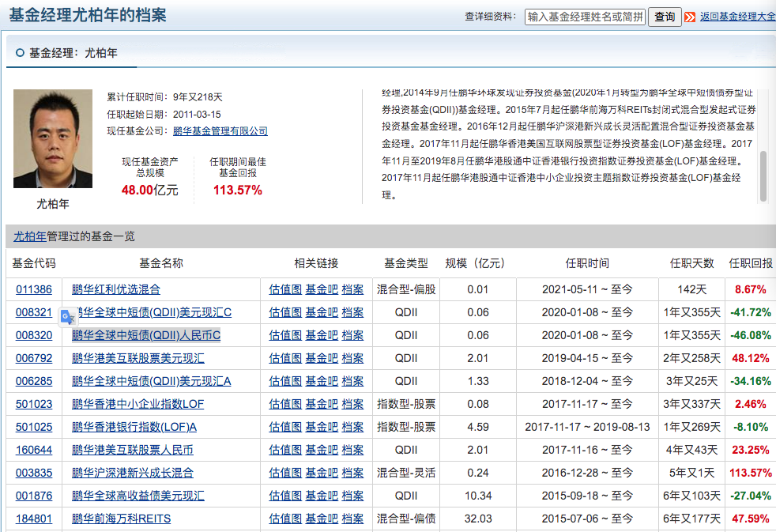Open 估值图 for fund 008321
Image resolution: width=776 pixels, height=532 pixels.
pos(285,313)
